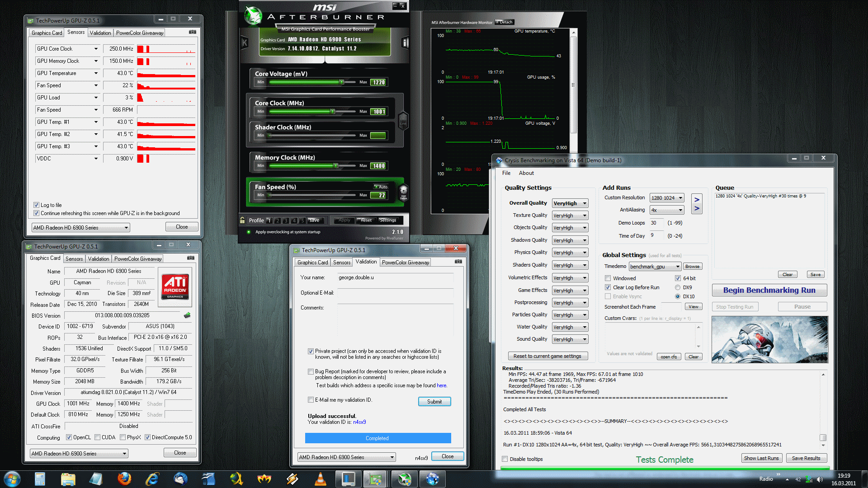
Task: Open Firefox from the taskbar
Action: tap(124, 479)
